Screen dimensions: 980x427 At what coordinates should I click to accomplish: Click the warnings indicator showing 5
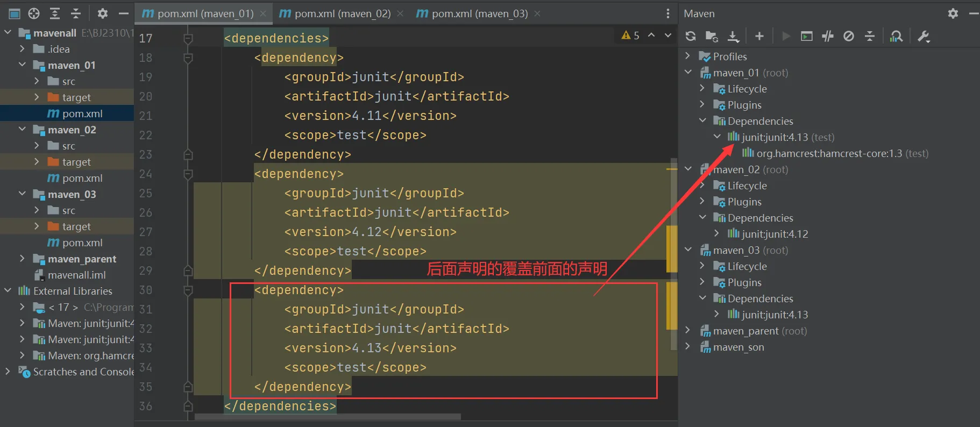pos(630,35)
